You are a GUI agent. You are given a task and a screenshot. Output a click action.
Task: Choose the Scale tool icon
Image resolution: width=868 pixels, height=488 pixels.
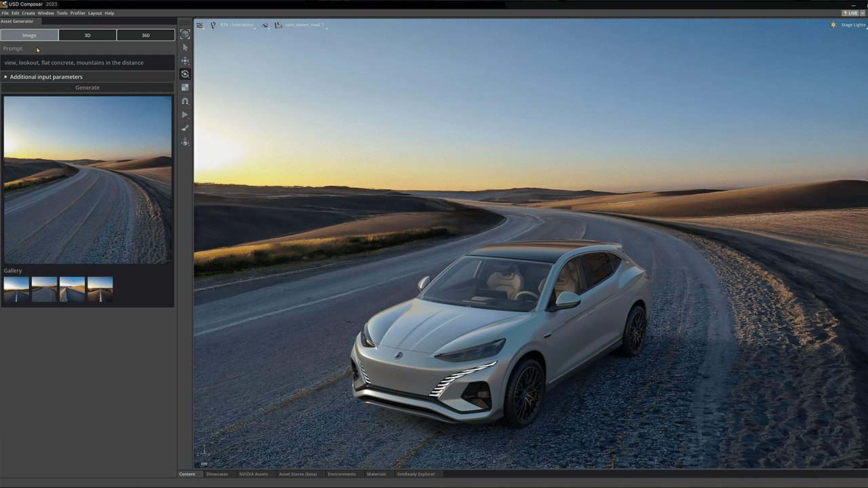185,87
